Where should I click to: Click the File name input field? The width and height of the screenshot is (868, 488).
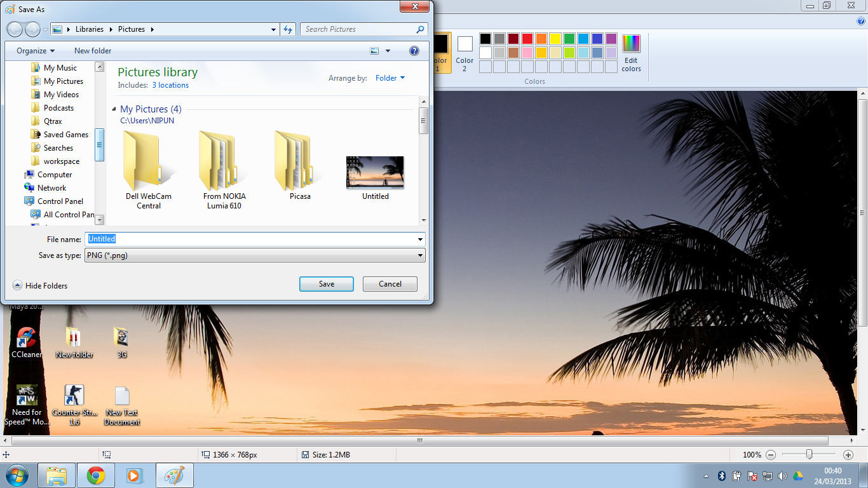tap(250, 240)
